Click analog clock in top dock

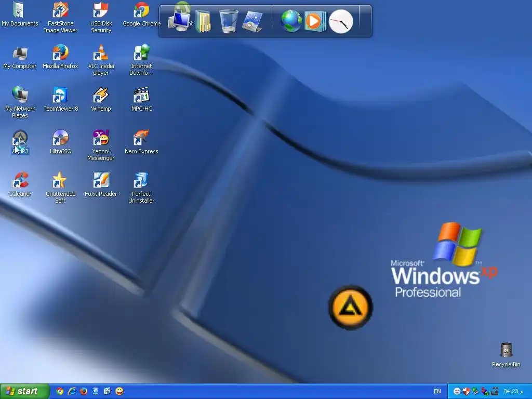[341, 21]
